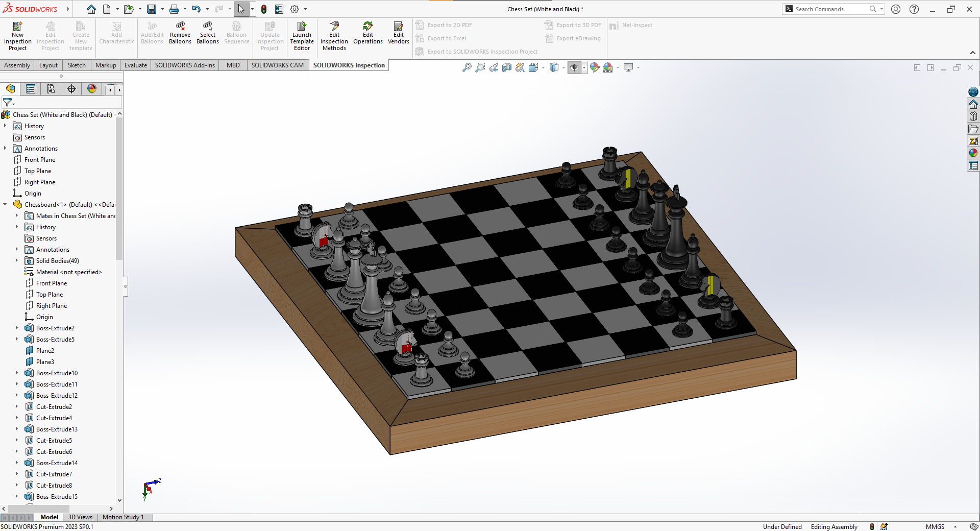
Task: Collapse the Chessboard<1> component node
Action: (5, 205)
